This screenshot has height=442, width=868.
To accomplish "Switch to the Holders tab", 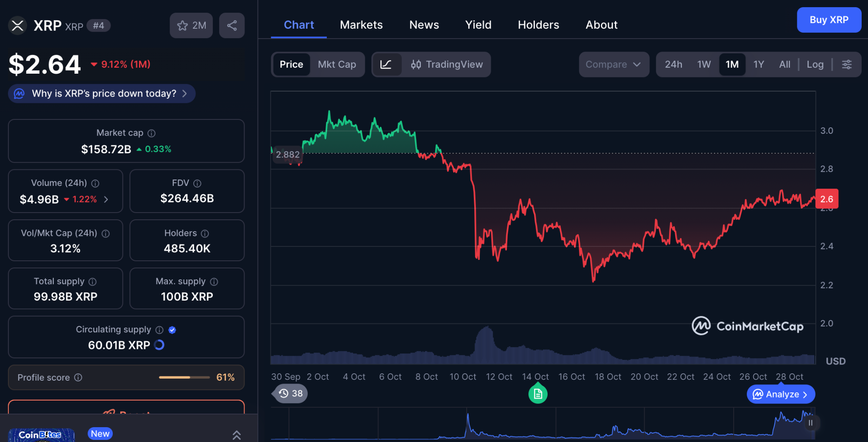I will click(538, 25).
